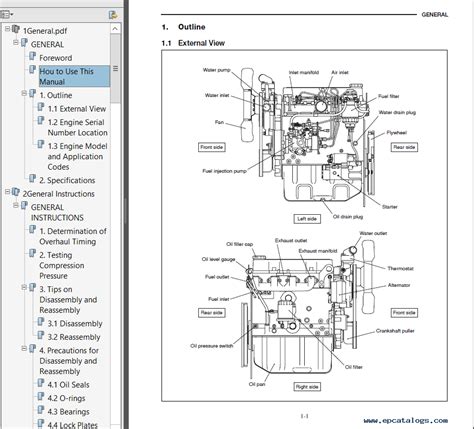Click the 'Right side' diagram label
This screenshot has width=474, height=429.
coord(307,387)
